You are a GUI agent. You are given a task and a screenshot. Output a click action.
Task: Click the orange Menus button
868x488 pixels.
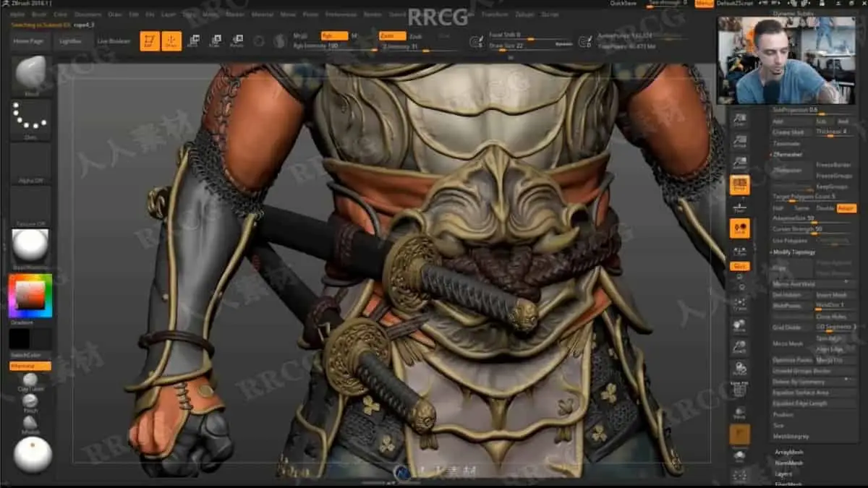(704, 4)
